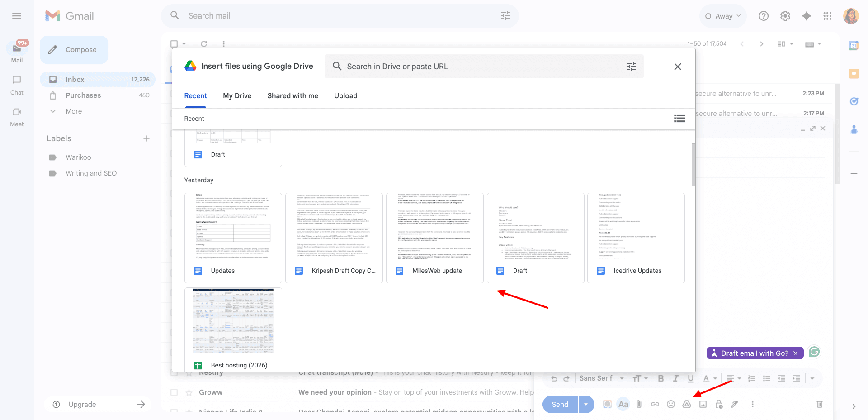Open the split pane mode dropdown
This screenshot has height=420, width=868.
click(x=786, y=44)
